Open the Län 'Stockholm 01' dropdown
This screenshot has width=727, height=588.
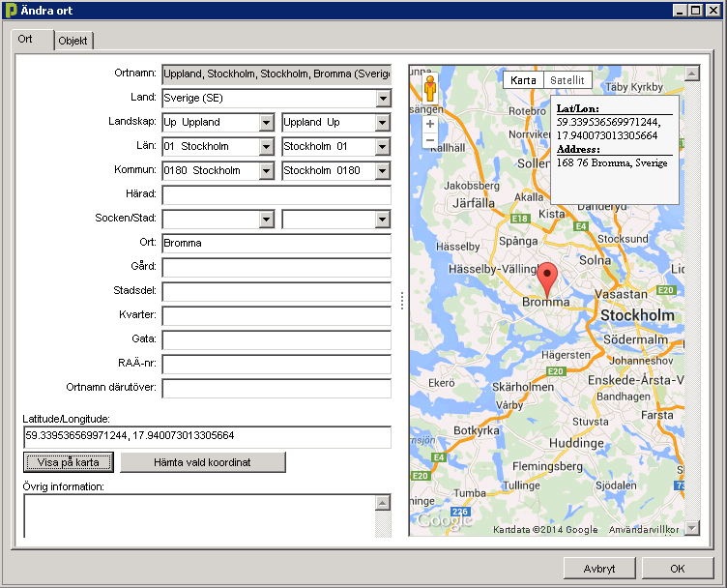(383, 147)
